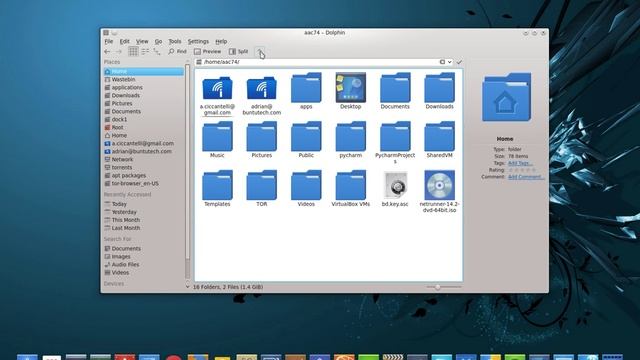Select adrian@buntutech.com network folder icon
This screenshot has width=640, height=360.
pyautogui.click(x=262, y=88)
